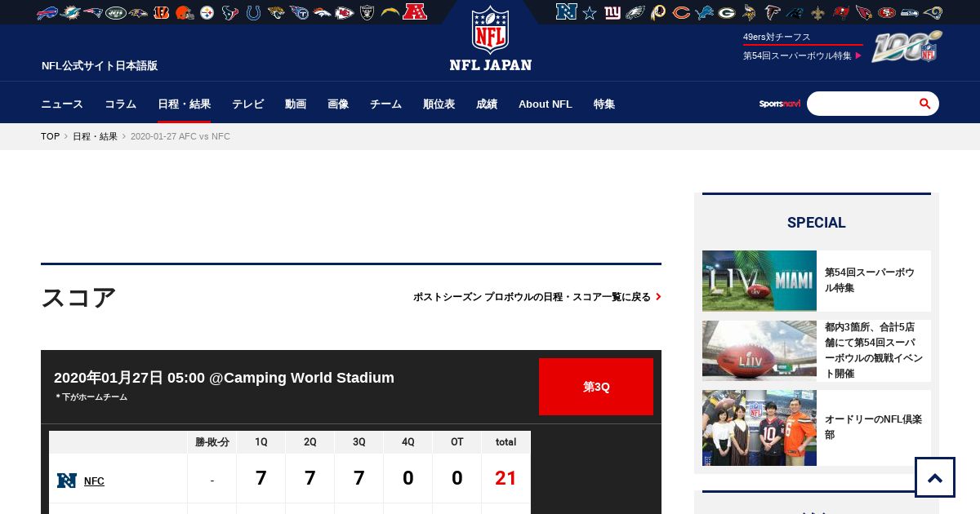Open the NFC conference logo in top bar
The height and width of the screenshot is (514, 980).
coord(567,11)
